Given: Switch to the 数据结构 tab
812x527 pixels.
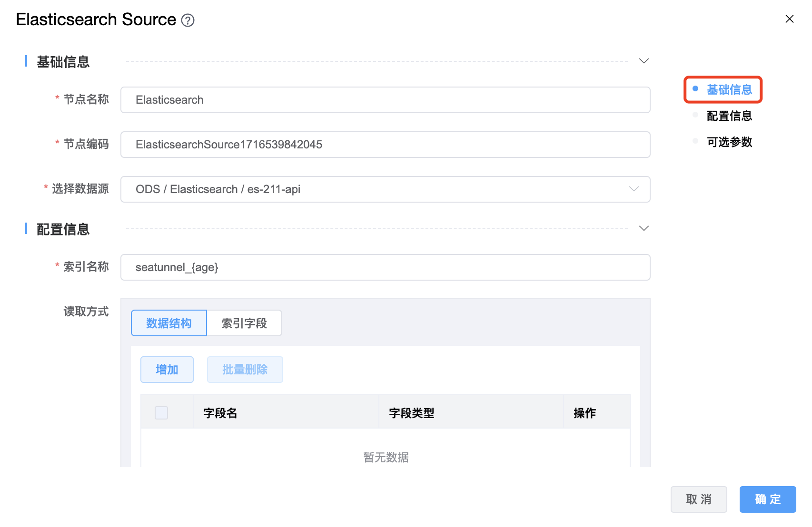Looking at the screenshot, I should pos(169,323).
